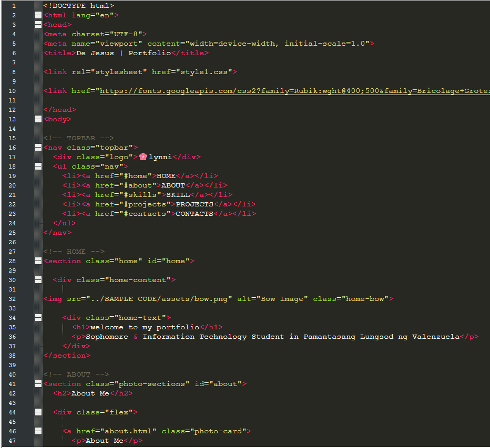Collapse the photo-sections fold on line 41
Image resolution: width=490 pixels, height=448 pixels.
point(38,384)
